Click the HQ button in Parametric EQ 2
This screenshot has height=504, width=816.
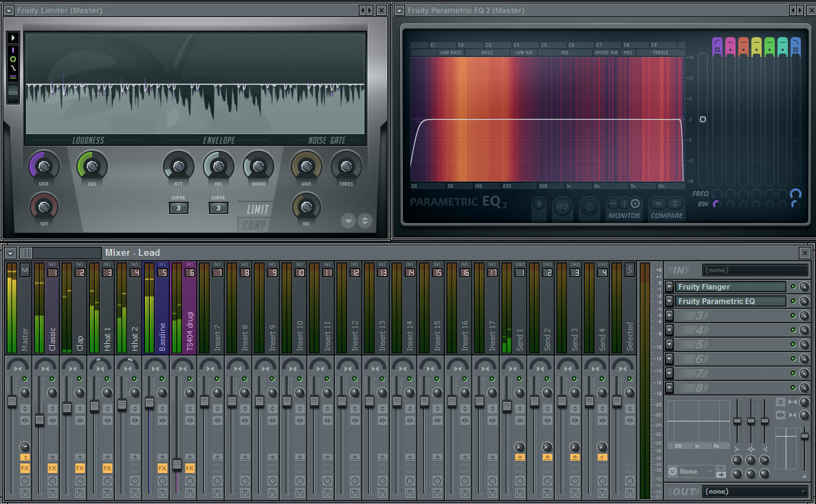(562, 206)
